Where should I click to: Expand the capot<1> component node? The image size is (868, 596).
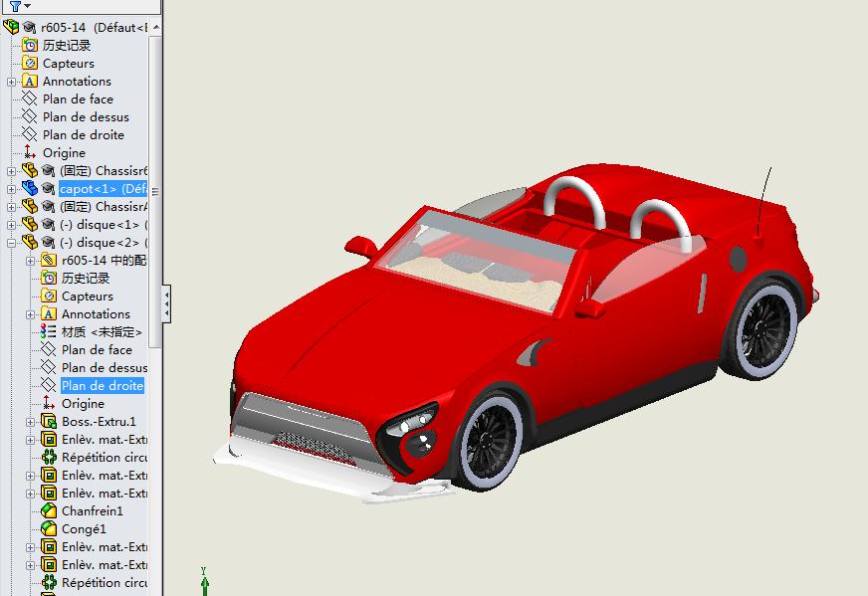pyautogui.click(x=12, y=189)
